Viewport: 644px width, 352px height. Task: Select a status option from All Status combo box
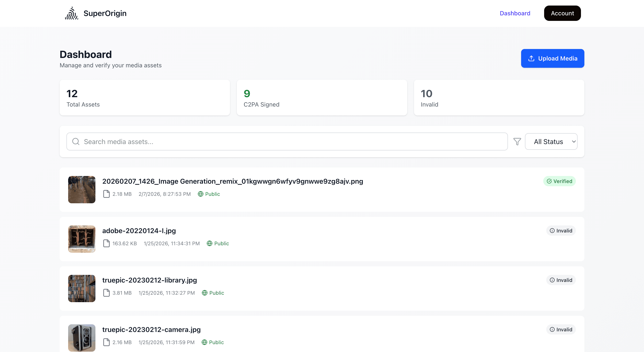[x=551, y=141]
